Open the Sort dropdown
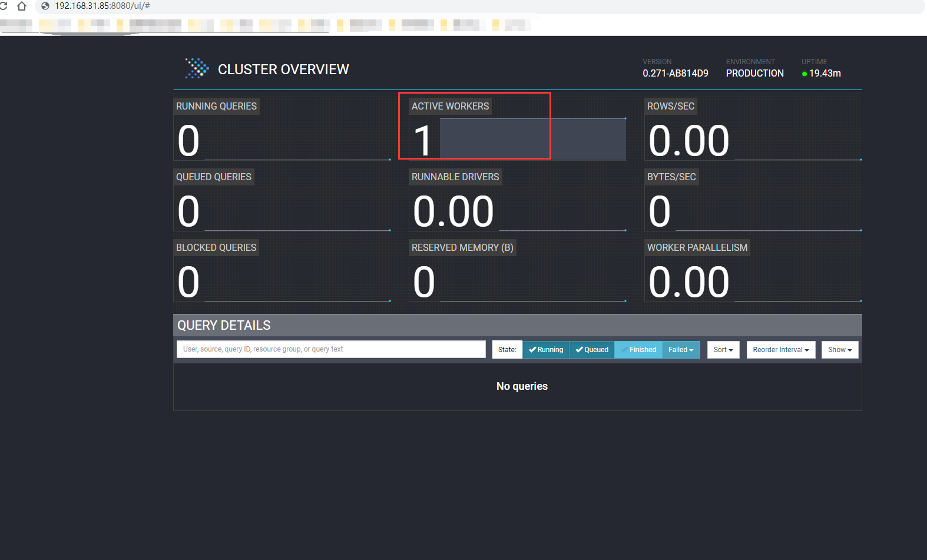This screenshot has height=560, width=927. click(723, 350)
